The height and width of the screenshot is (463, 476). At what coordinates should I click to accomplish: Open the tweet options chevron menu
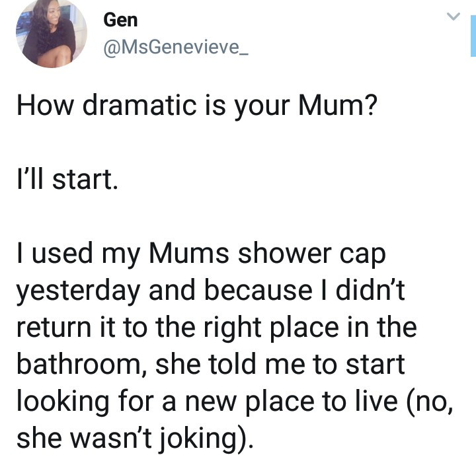point(454,16)
